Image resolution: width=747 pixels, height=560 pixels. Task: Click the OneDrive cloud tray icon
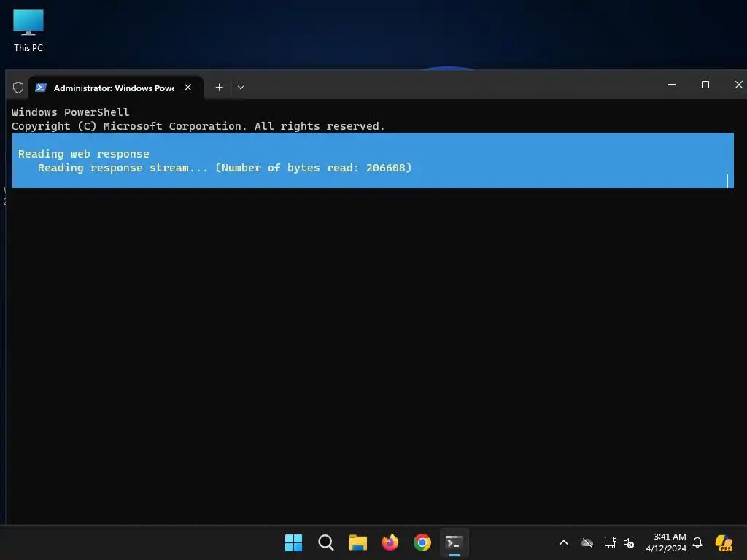click(587, 542)
